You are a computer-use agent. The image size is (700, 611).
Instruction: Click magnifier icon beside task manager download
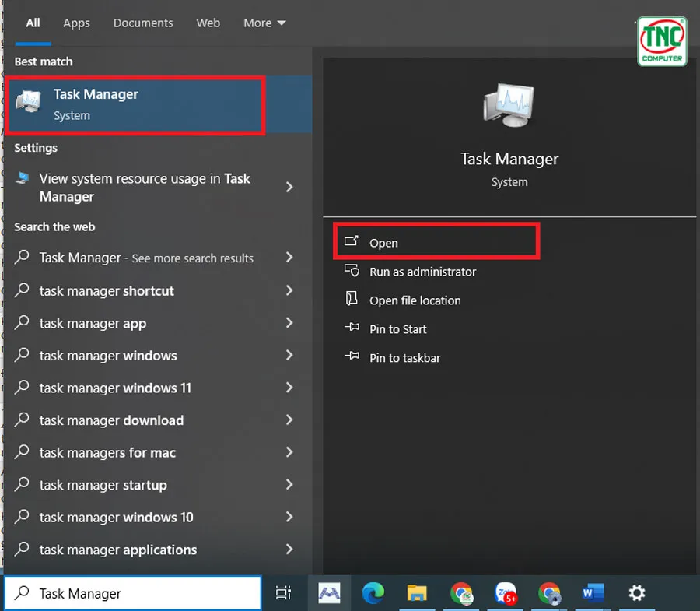pos(22,420)
